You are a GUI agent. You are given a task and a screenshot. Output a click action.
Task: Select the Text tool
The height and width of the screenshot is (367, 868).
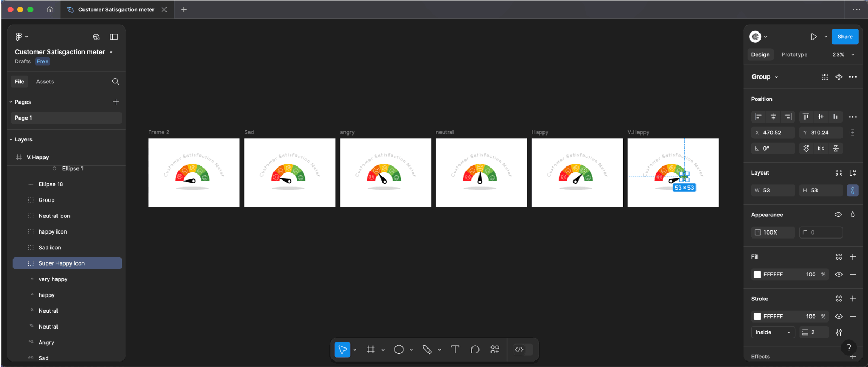(455, 350)
